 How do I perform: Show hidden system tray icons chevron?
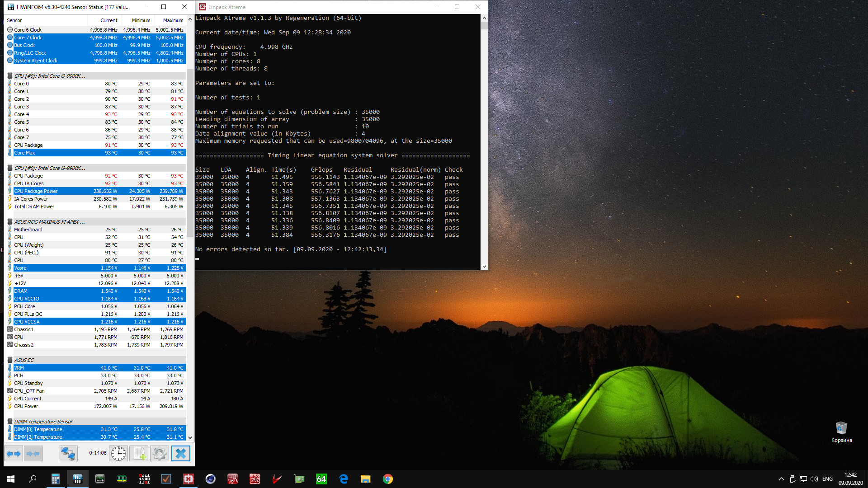click(781, 479)
